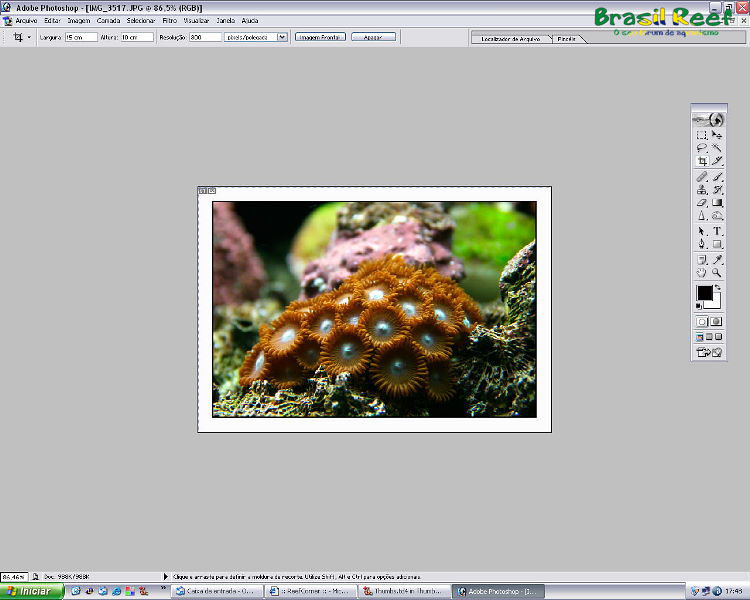Switch to Standard editing mode
The image size is (750, 600).
[702, 322]
